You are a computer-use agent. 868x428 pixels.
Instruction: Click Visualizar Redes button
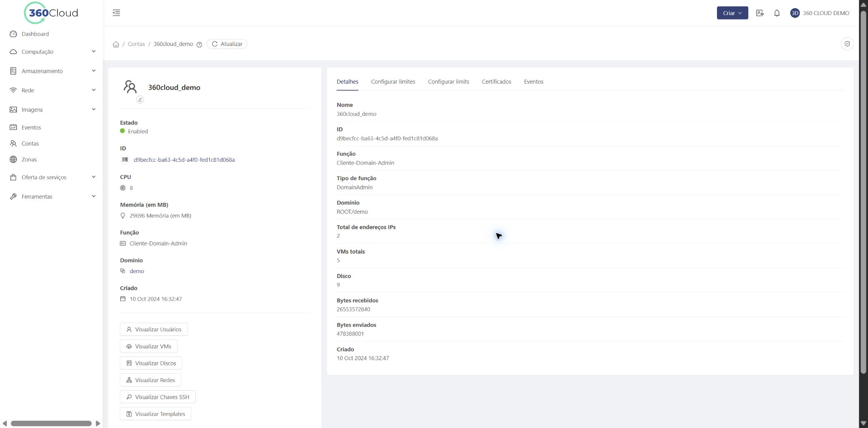pyautogui.click(x=151, y=380)
